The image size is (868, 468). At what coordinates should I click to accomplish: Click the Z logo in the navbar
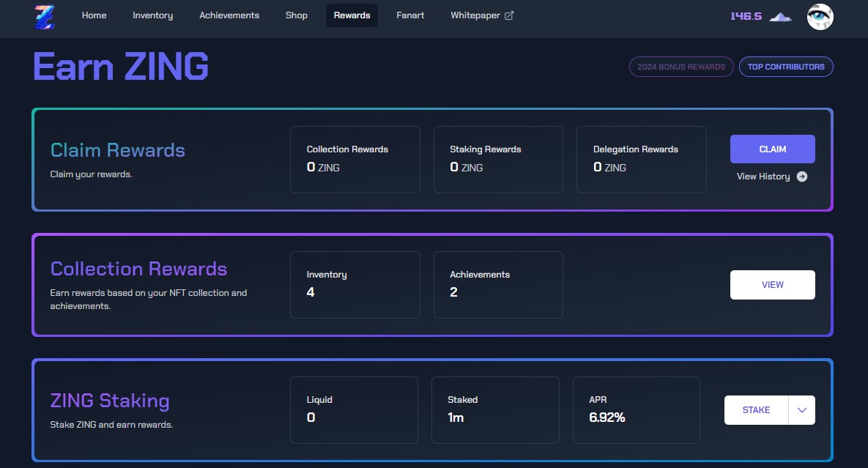pyautogui.click(x=45, y=16)
